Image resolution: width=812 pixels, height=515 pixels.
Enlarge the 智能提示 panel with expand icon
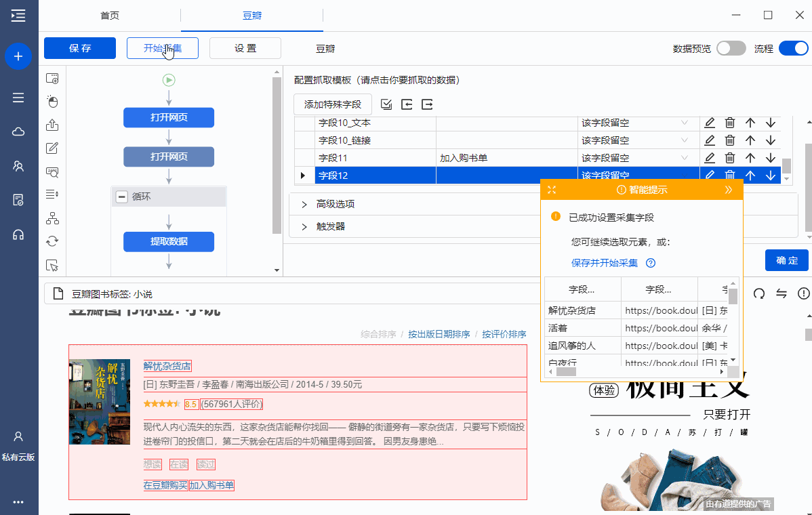click(x=552, y=190)
